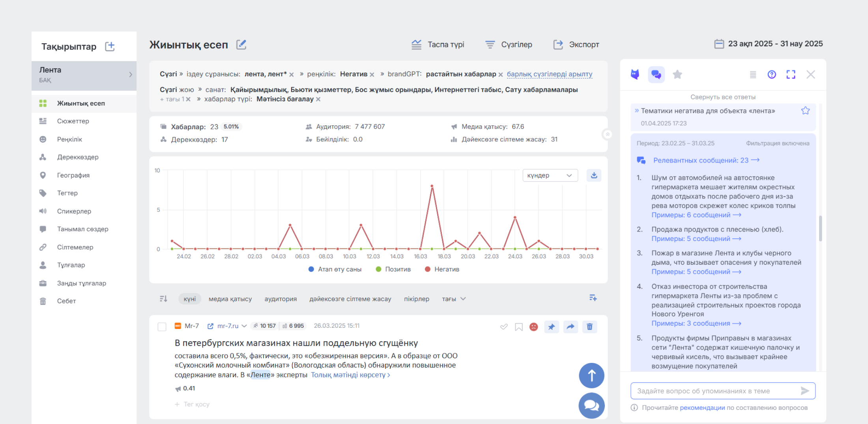This screenshot has height=424, width=868.
Task: Click Свернуть все ответы
Action: [723, 97]
